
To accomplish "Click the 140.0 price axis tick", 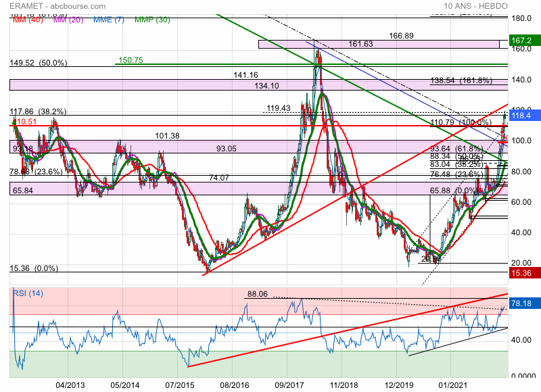I will (521, 80).
